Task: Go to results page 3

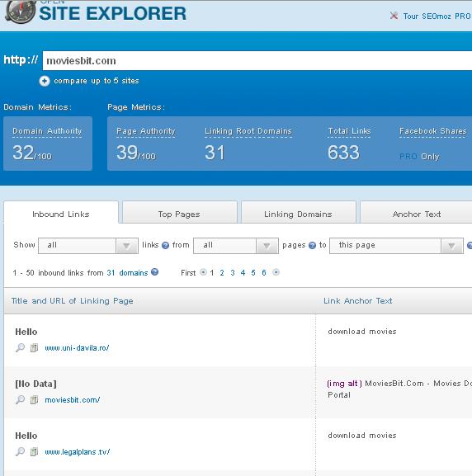Action: pos(233,272)
